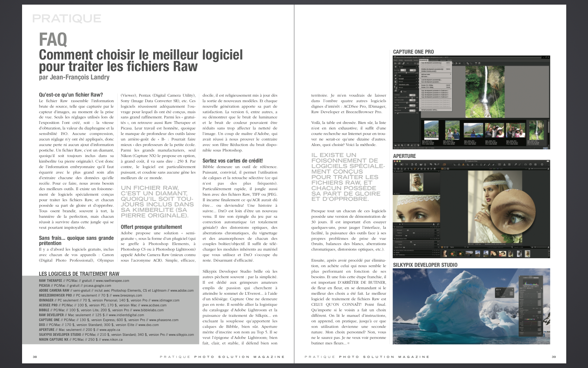588x368 pixels.
Task: Select heading 'Offert presque gratuitement'
Action: [151, 227]
